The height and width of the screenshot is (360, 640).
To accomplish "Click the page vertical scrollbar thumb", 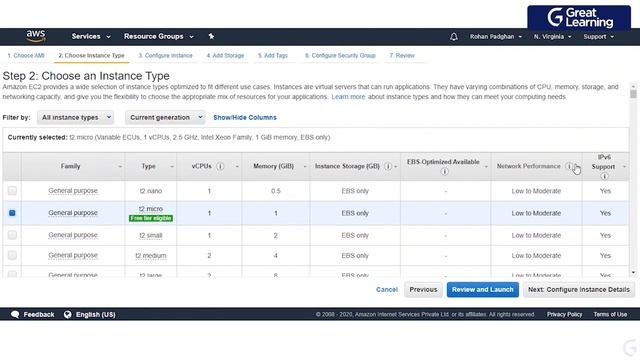I will (633, 94).
